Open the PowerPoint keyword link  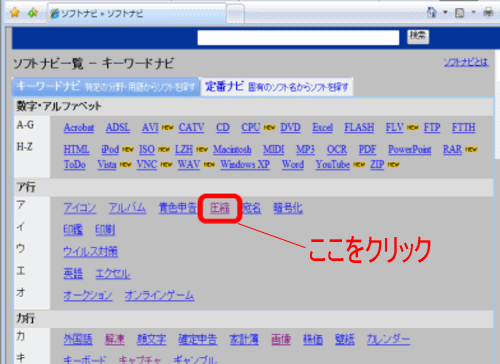pos(410,150)
